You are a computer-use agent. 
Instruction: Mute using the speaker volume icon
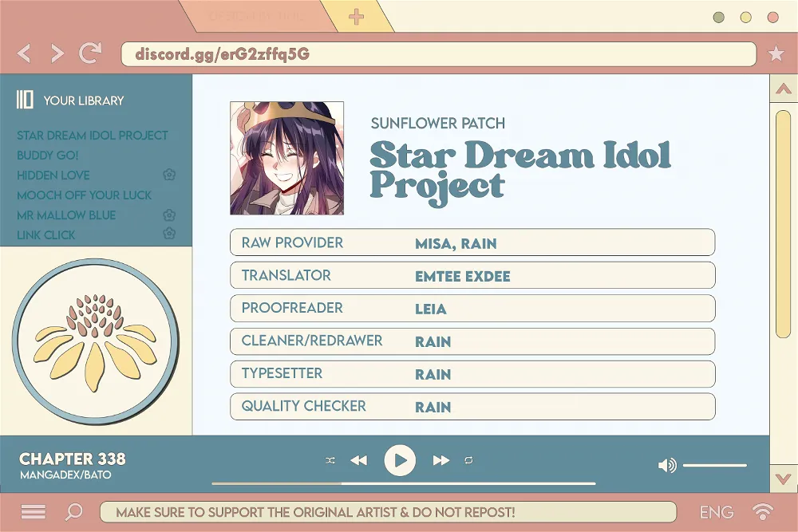(667, 465)
